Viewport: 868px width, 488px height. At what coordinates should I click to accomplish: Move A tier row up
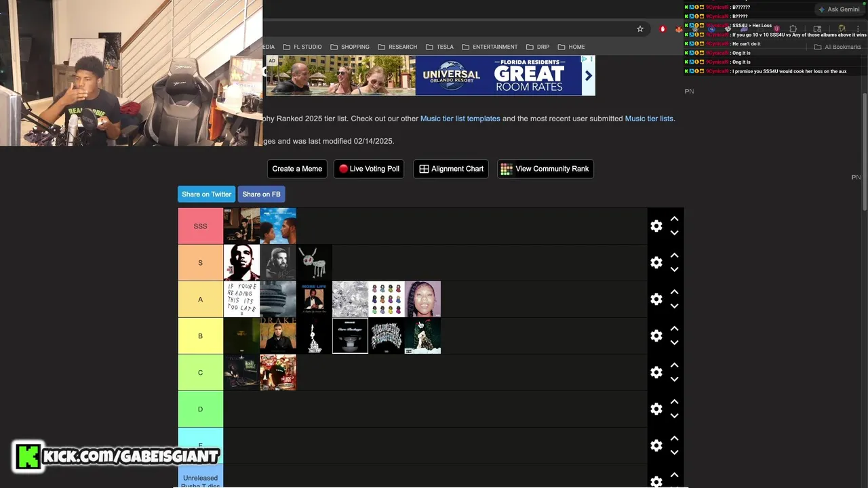pyautogui.click(x=674, y=292)
